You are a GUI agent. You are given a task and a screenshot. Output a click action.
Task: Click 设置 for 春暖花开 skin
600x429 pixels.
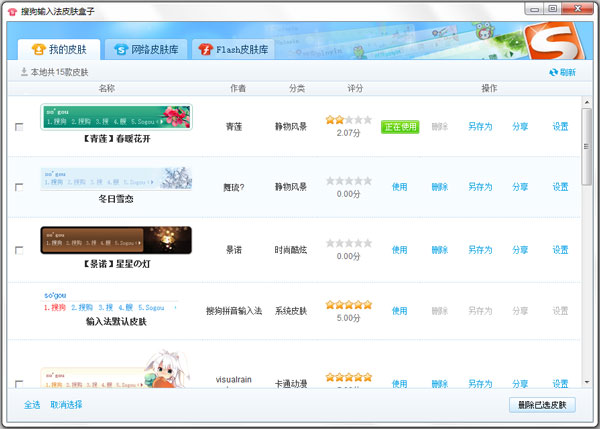(x=560, y=127)
